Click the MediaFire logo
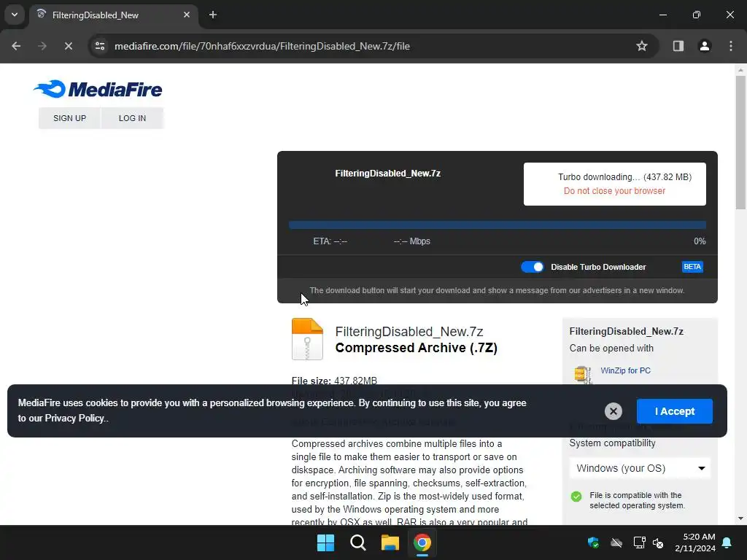Image resolution: width=747 pixels, height=560 pixels. 98,89
